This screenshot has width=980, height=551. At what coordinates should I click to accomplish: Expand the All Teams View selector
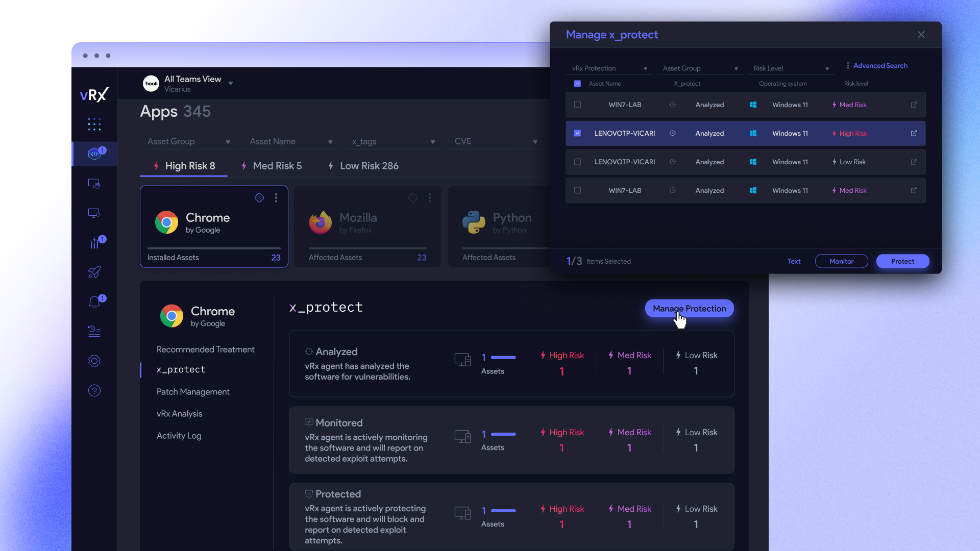pos(231,83)
